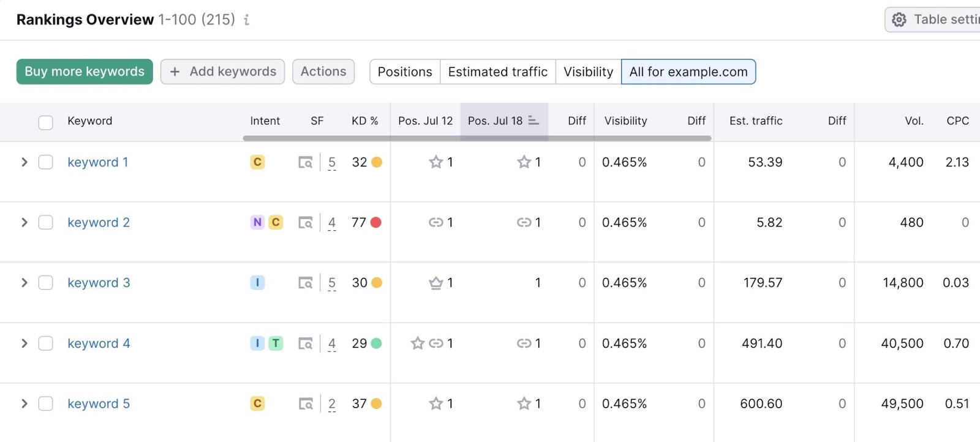Open the keyword 4 link
The height and width of the screenshot is (442, 980).
coord(99,343)
